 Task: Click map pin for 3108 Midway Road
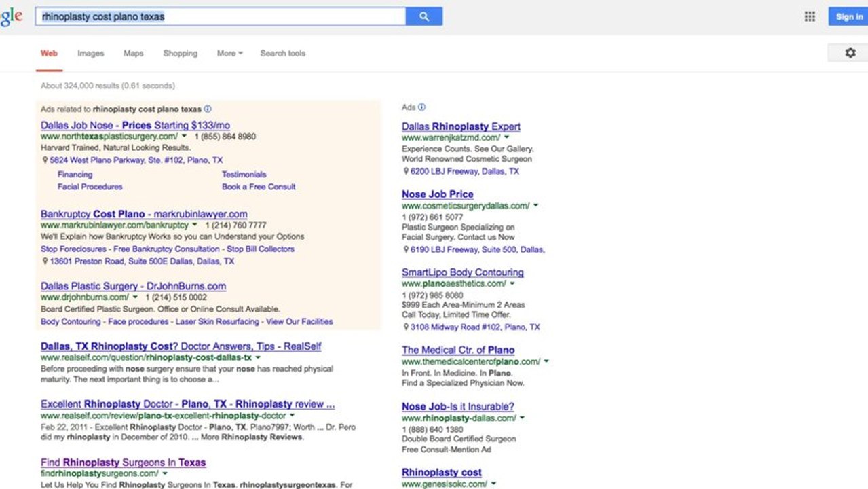point(406,327)
